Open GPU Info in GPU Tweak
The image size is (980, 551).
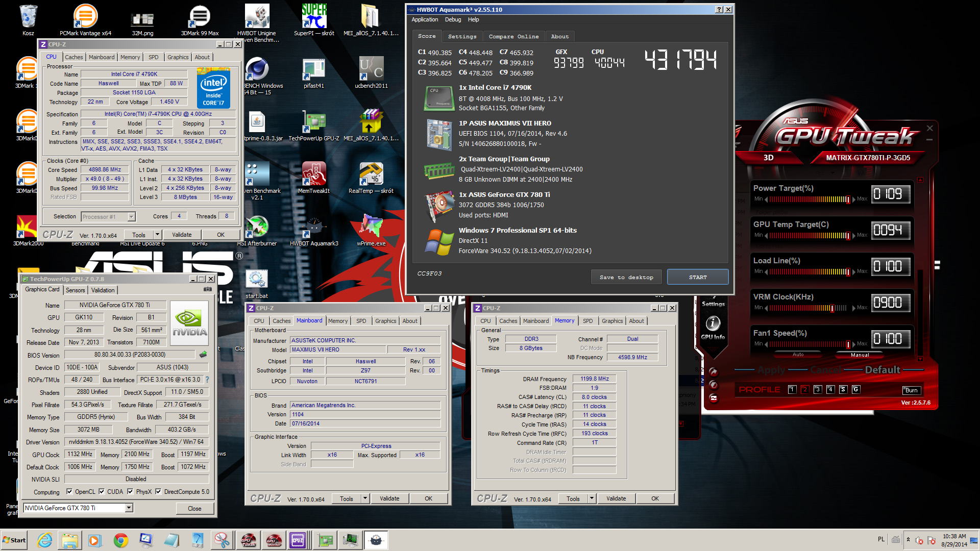[x=713, y=328]
